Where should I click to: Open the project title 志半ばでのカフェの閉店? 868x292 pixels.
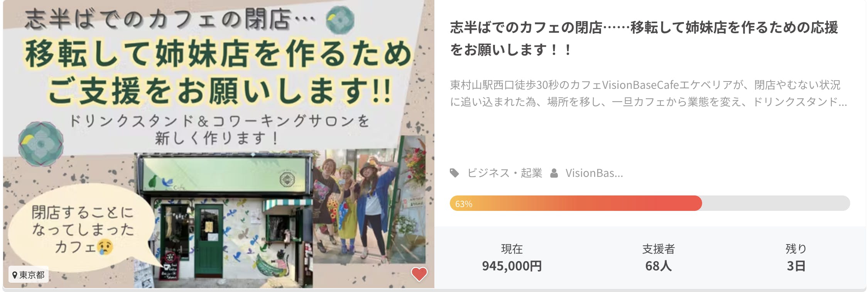pyautogui.click(x=643, y=38)
